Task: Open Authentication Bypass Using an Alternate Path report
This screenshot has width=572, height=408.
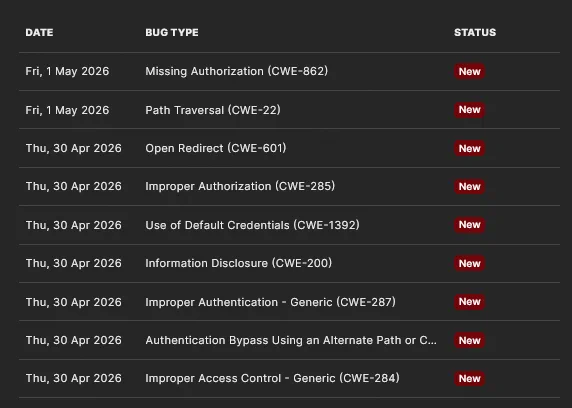Action: point(291,340)
